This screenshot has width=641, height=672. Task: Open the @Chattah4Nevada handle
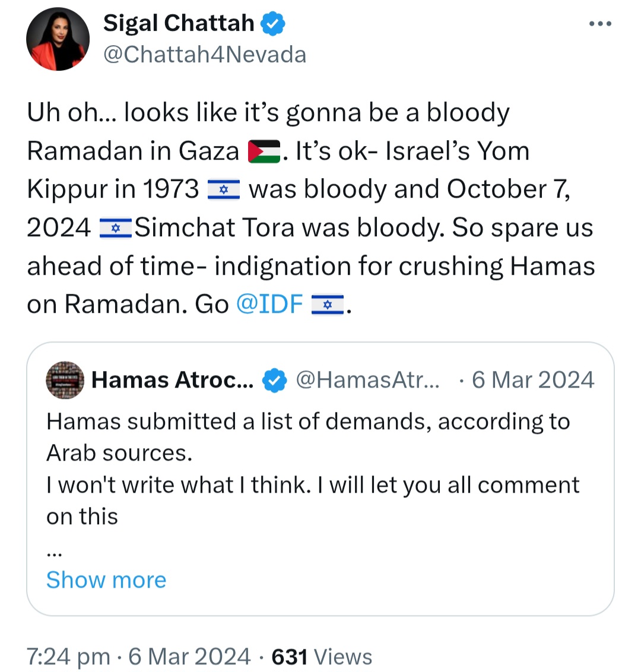tap(205, 55)
